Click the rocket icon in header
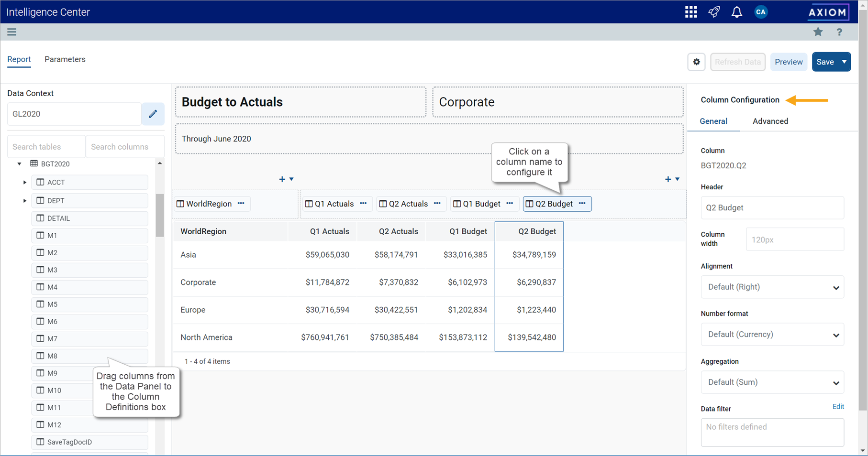Image resolution: width=868 pixels, height=456 pixels. point(714,12)
